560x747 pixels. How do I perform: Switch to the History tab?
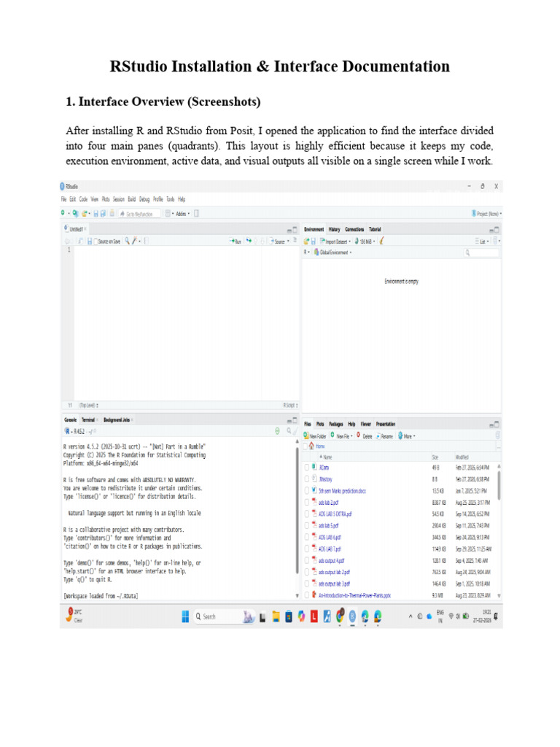click(334, 230)
